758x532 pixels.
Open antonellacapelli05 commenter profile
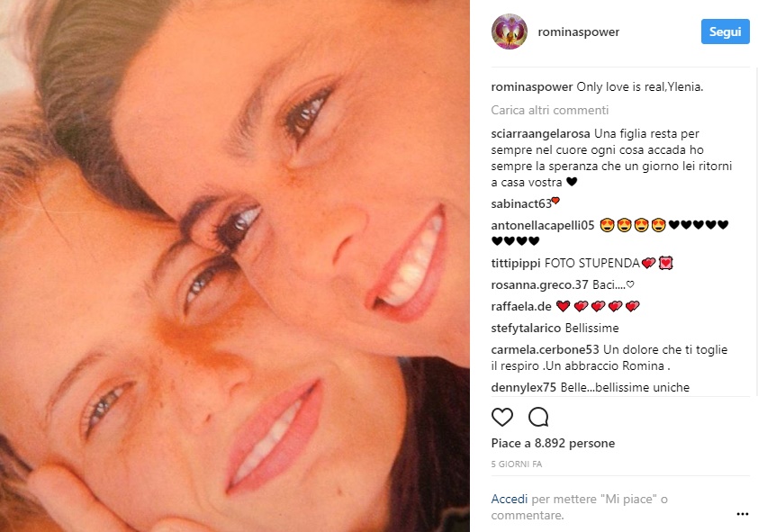543,226
